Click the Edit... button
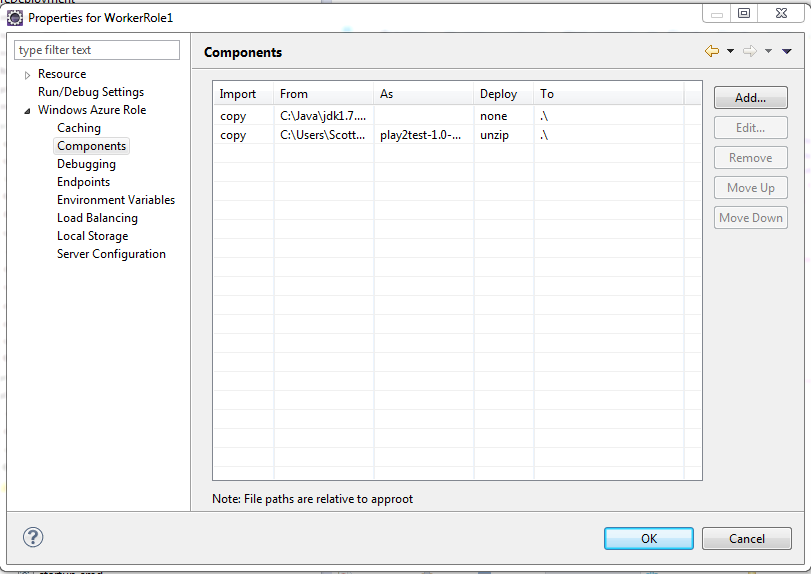 click(x=750, y=128)
